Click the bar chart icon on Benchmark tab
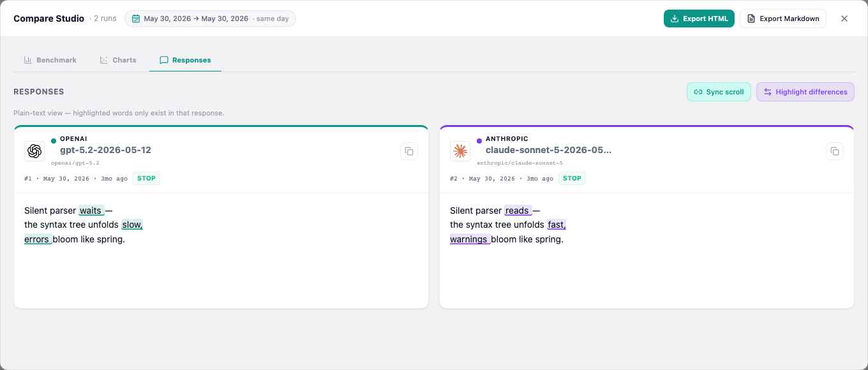 point(28,60)
